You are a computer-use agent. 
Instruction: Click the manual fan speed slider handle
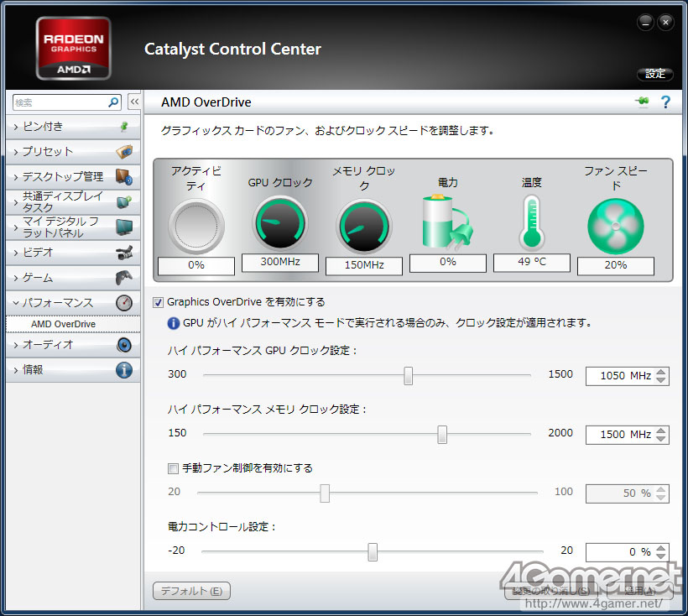[x=325, y=493]
